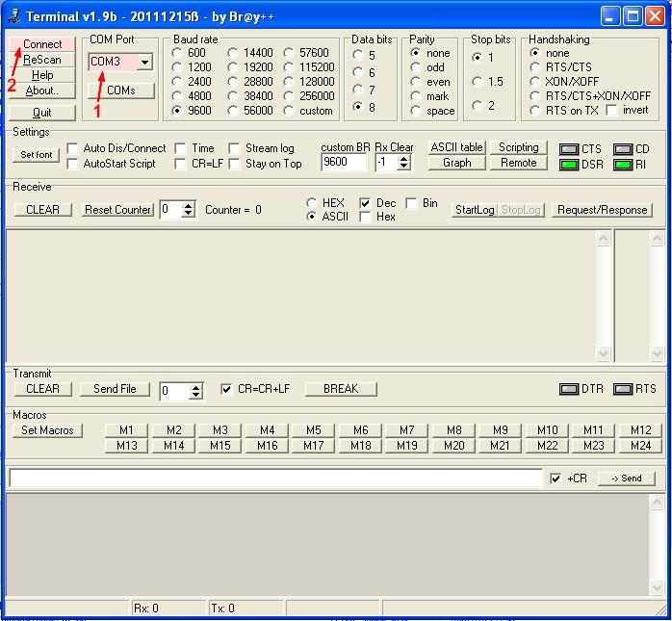Select 115200 baud rate

click(290, 67)
